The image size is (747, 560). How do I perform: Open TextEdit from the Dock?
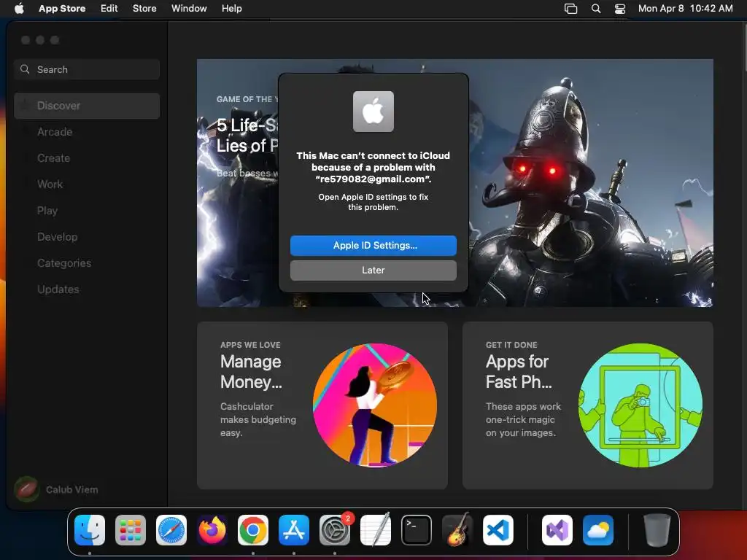[376, 530]
